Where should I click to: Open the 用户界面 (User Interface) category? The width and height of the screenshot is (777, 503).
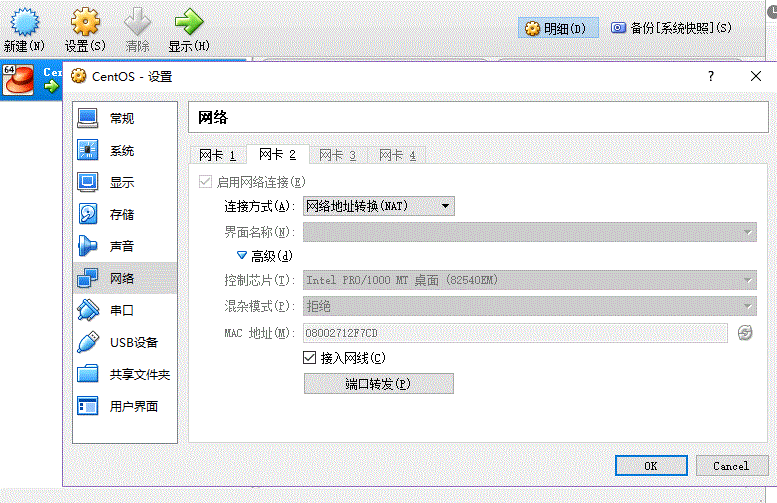coord(124,406)
